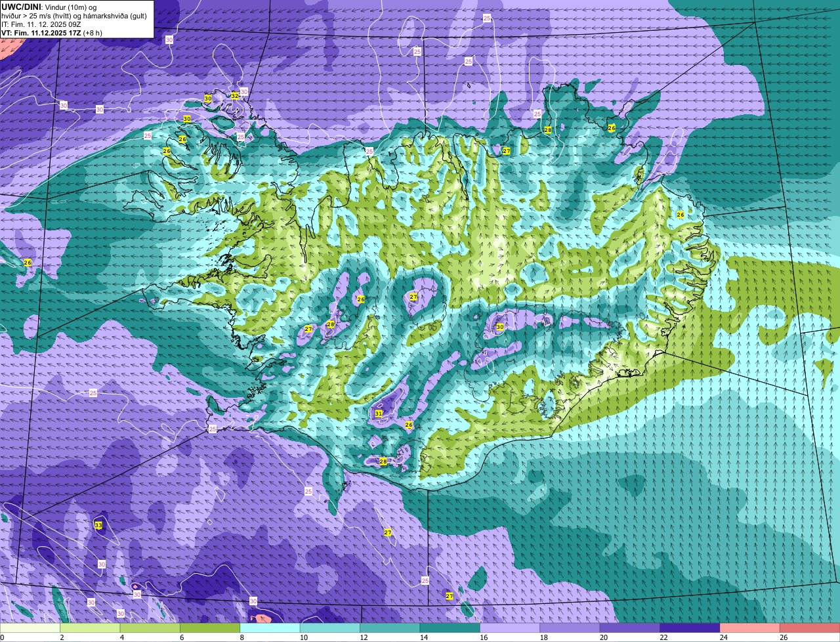Click the yellow 33 gust label
Screen dimensions: 840x642
tap(98, 525)
